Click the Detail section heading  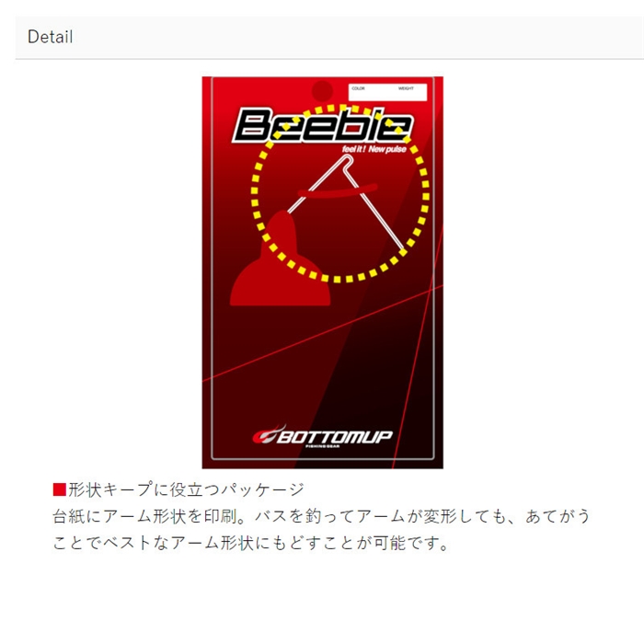coord(50,37)
